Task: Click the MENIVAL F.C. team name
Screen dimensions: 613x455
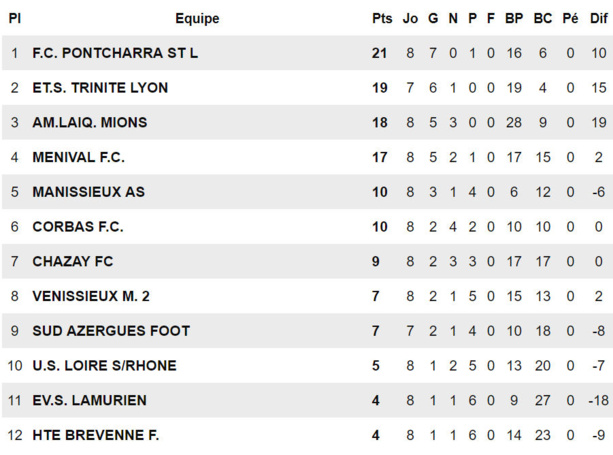Action: [x=78, y=157]
